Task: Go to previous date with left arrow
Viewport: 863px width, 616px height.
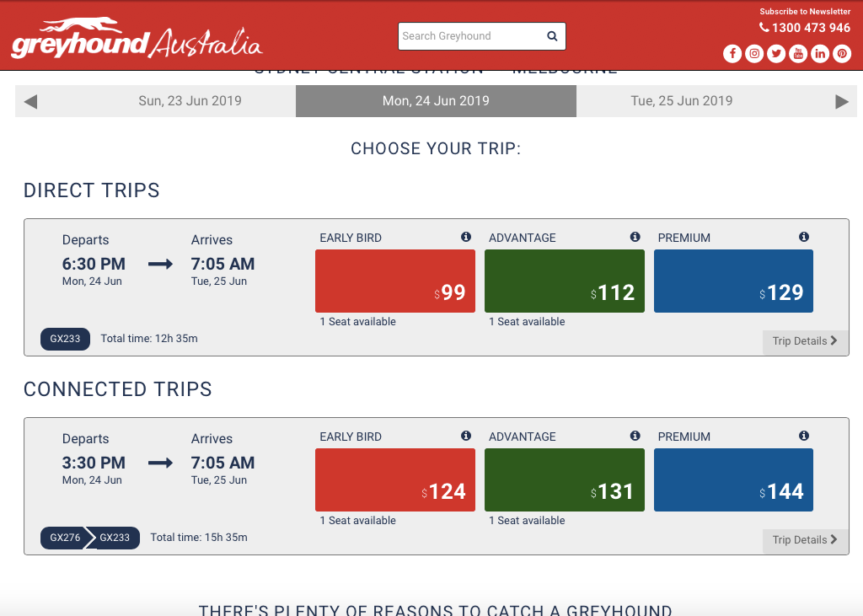Action: 31,101
